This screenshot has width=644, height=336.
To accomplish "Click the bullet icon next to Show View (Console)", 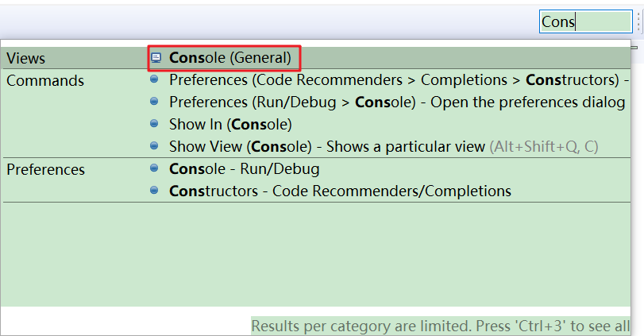I will pyautogui.click(x=154, y=146).
